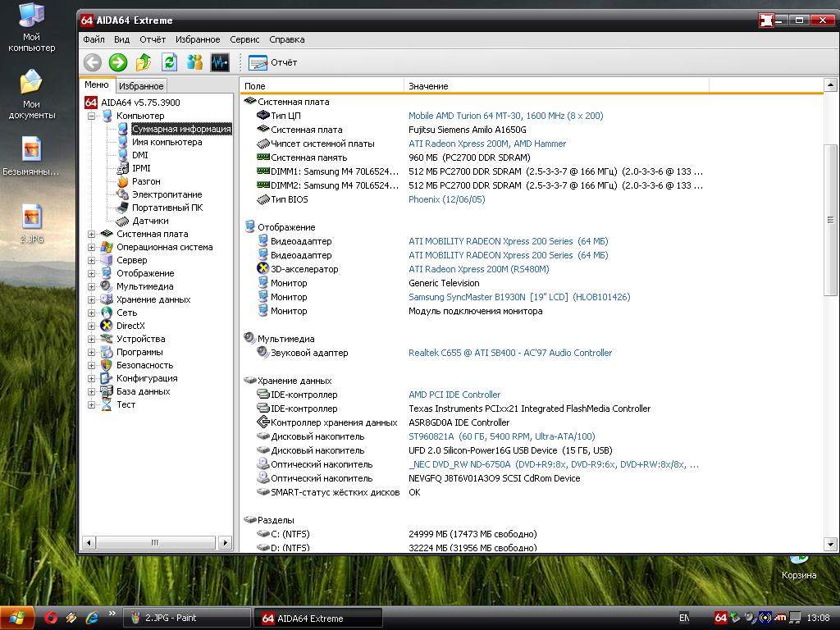Select the Датчики sensors item
840x630 pixels.
click(150, 221)
